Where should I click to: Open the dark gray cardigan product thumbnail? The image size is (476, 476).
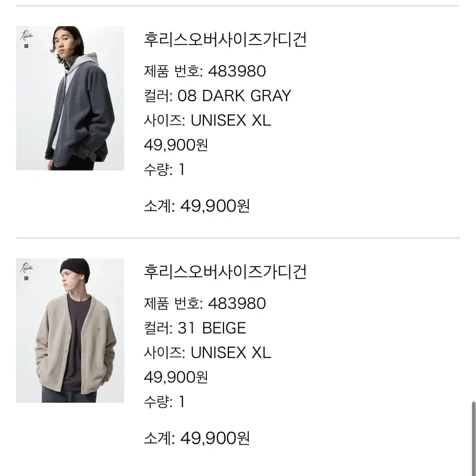click(70, 98)
